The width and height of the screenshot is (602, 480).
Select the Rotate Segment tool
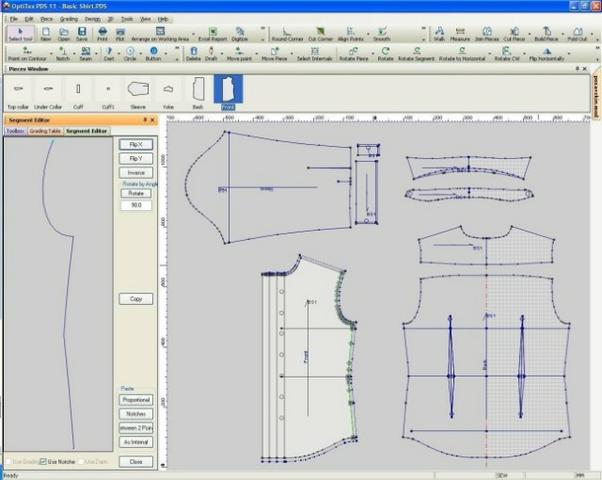point(416,54)
